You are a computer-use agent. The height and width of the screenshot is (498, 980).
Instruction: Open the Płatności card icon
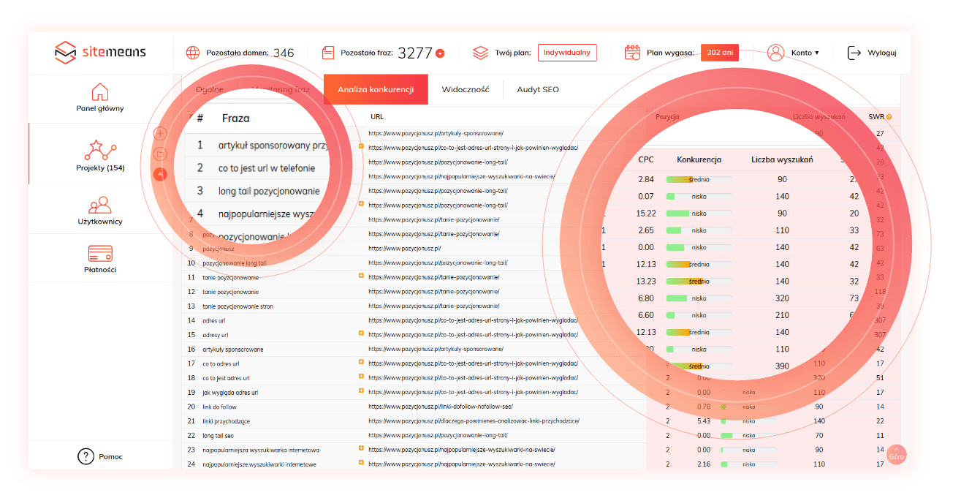100,254
